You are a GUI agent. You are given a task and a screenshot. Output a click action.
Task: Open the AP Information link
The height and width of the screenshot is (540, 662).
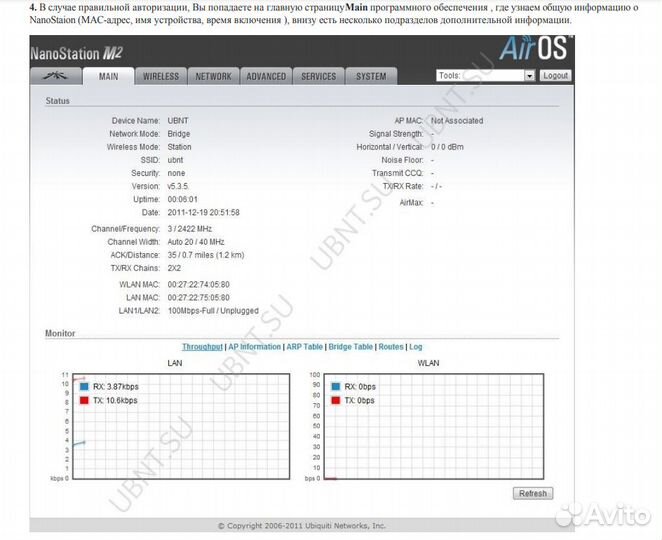click(255, 347)
